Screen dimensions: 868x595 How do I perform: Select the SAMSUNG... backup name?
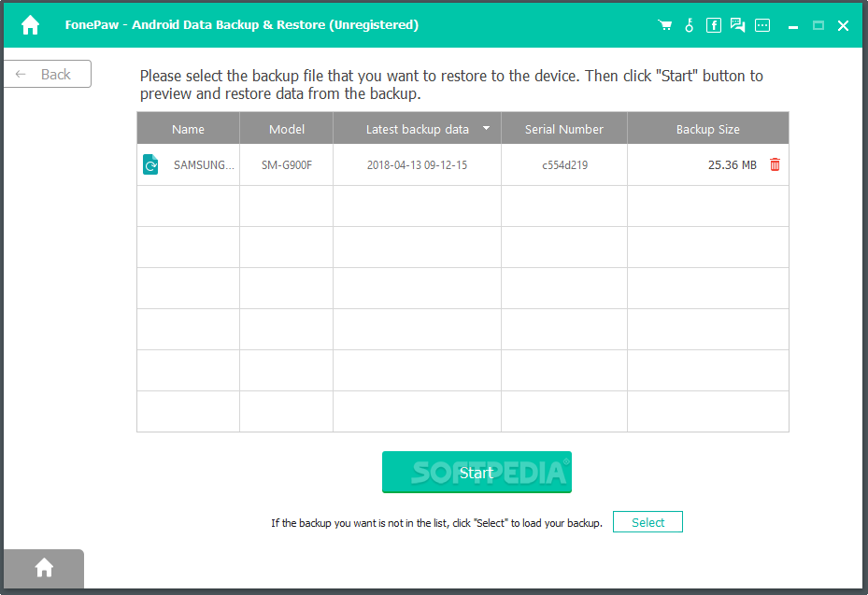point(204,165)
